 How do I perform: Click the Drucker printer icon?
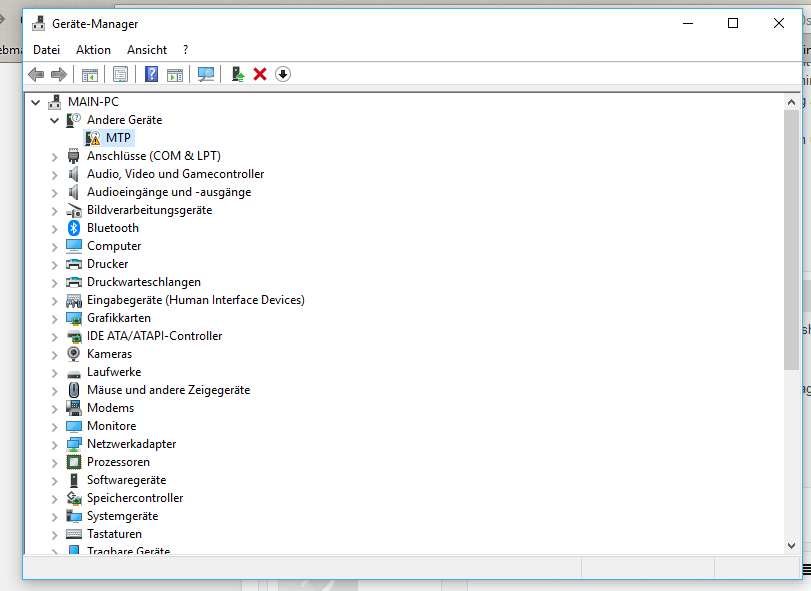(x=74, y=264)
